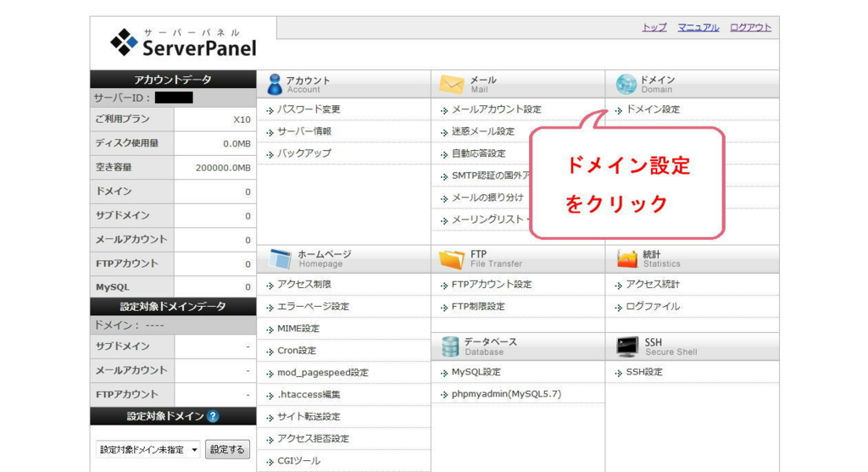The height and width of the screenshot is (472, 868).
Task: Open CGIツール
Action: 298,461
